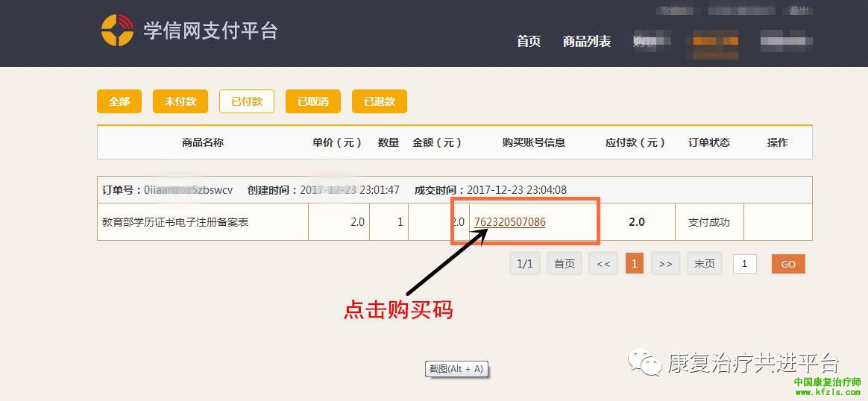The image size is (868, 401).
Task: Jump to the 末页 last page
Action: (x=704, y=264)
